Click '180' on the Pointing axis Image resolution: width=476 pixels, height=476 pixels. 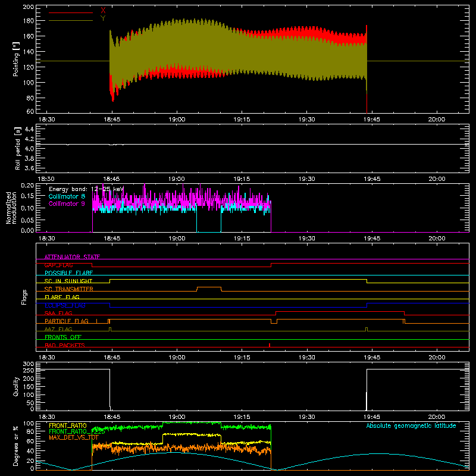tap(29, 21)
